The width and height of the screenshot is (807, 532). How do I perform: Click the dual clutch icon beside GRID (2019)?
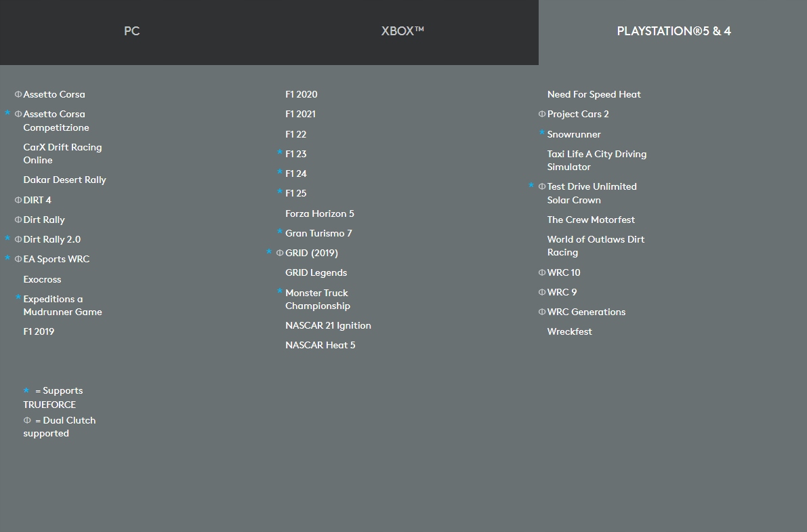pos(280,253)
